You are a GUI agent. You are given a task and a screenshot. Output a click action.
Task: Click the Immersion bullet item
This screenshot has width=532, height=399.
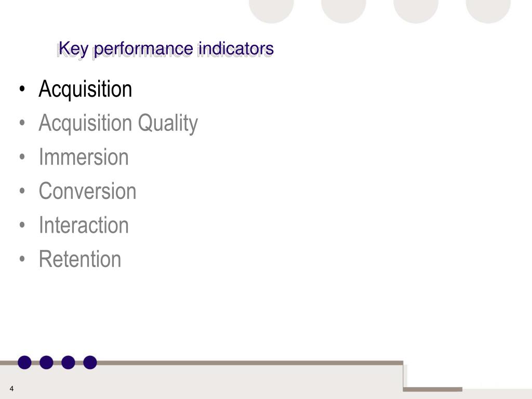(84, 157)
